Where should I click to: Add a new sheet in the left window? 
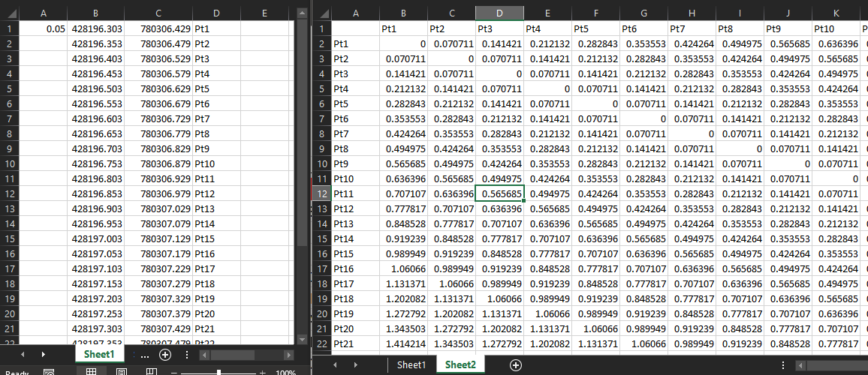[165, 355]
